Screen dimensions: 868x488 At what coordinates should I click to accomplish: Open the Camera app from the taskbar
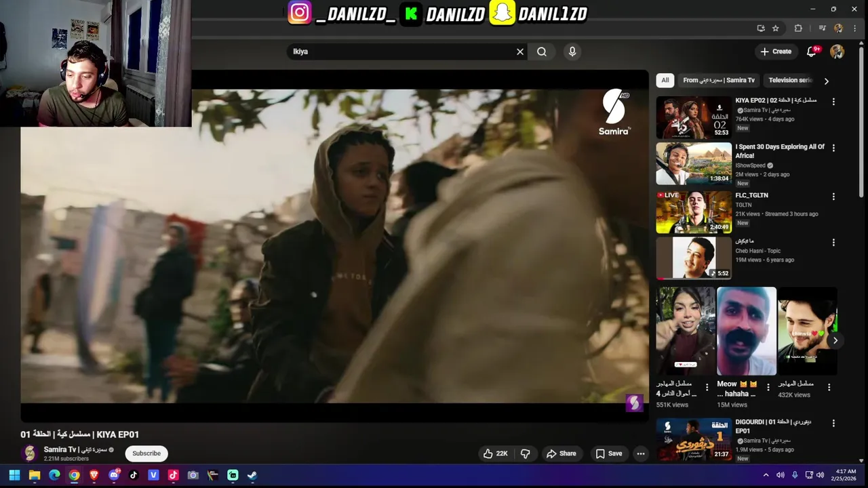pyautogui.click(x=193, y=475)
